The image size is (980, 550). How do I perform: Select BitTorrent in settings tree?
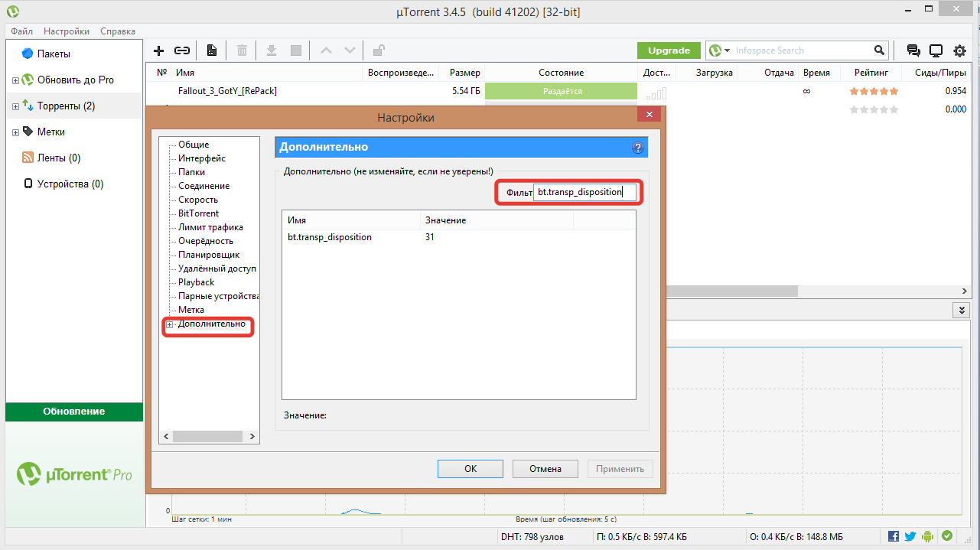(198, 213)
